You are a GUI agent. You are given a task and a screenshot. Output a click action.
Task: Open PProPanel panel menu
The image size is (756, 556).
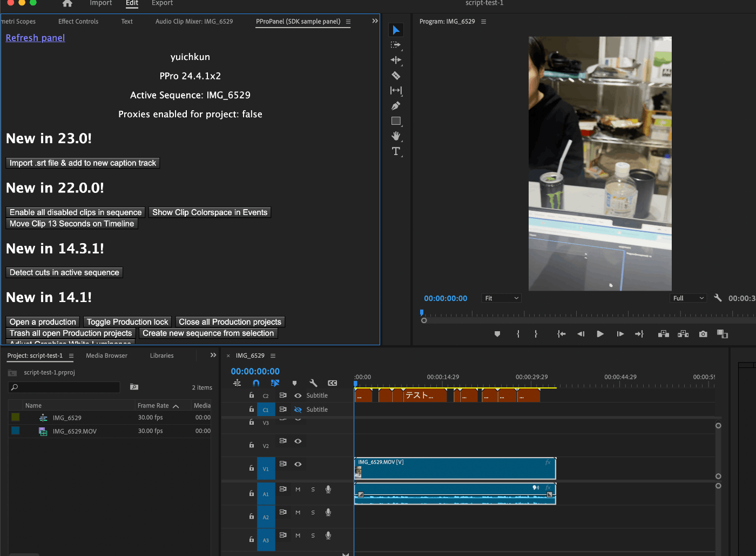coord(348,22)
